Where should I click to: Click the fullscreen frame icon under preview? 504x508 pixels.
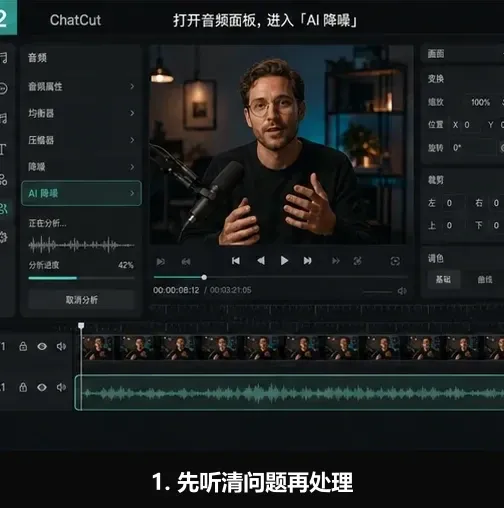(x=395, y=261)
